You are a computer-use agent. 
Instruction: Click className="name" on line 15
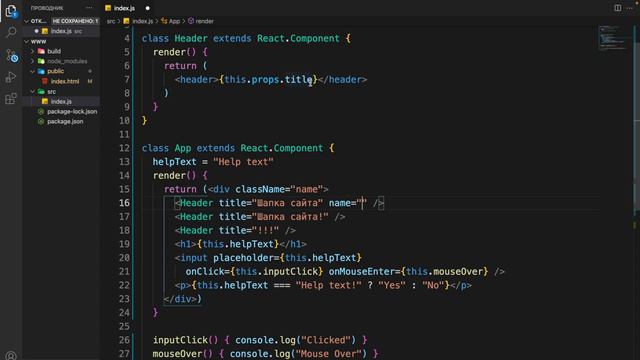[279, 189]
